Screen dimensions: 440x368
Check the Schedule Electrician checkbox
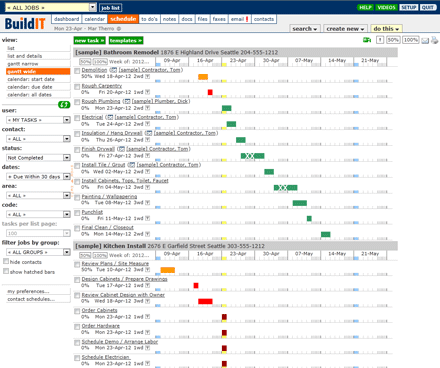tap(77, 358)
